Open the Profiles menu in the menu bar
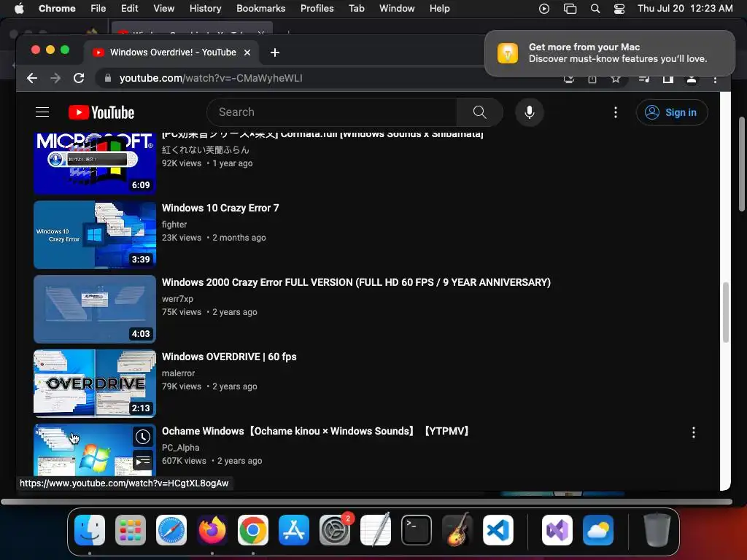747x560 pixels. 317,9
